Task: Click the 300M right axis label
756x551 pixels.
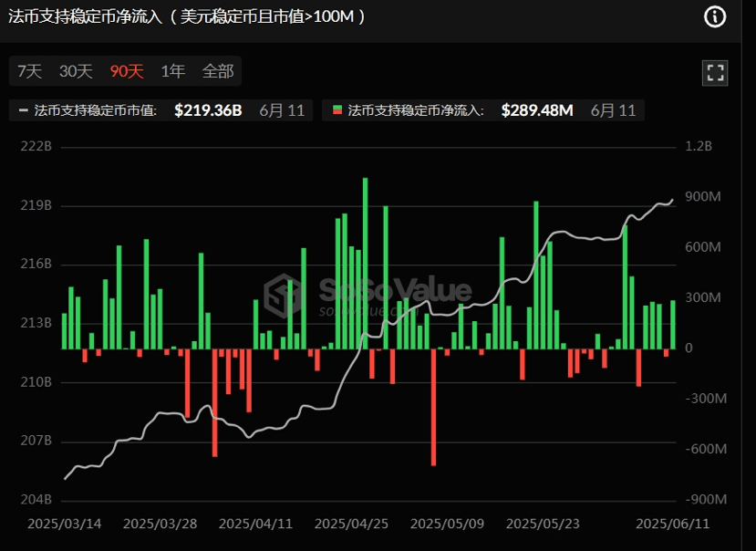Action: 703,297
